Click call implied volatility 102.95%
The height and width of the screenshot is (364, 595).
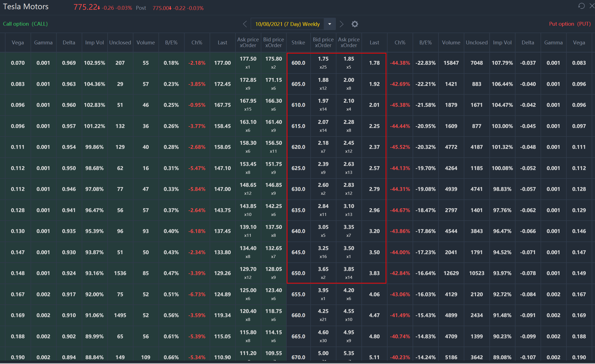point(94,63)
